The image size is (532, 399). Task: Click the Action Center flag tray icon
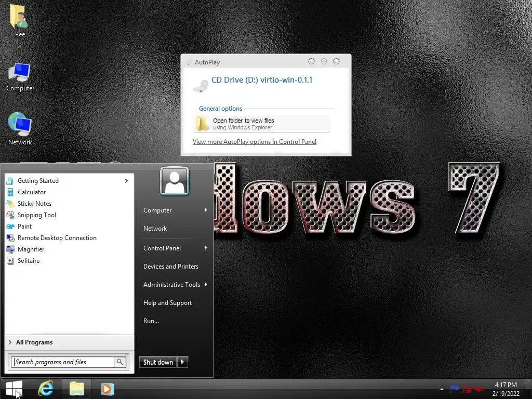(454, 389)
